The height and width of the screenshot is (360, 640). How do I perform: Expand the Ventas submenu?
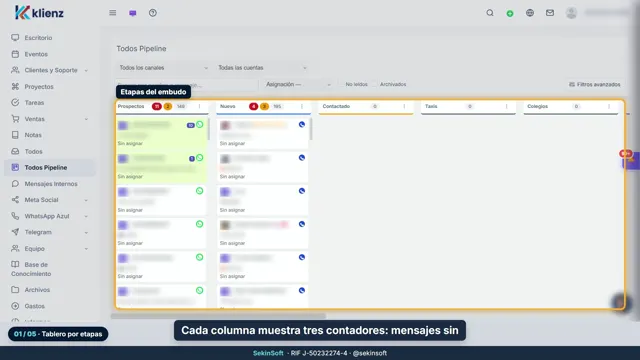86,119
